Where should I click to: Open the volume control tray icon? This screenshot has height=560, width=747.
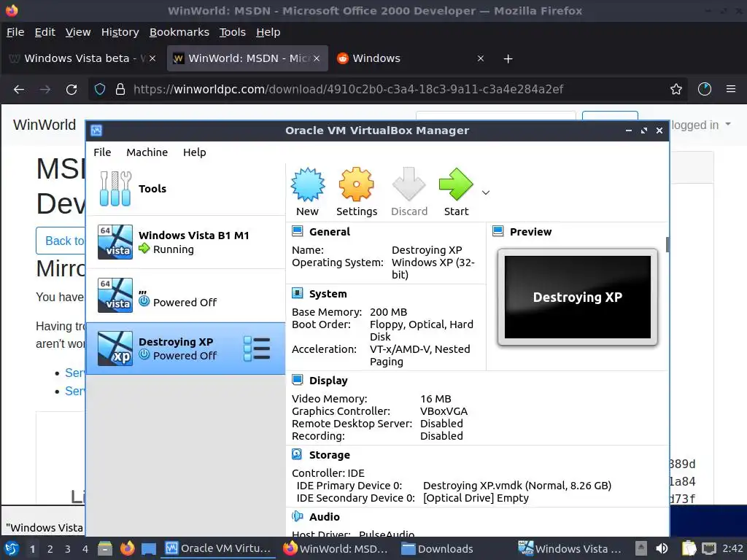[662, 548]
